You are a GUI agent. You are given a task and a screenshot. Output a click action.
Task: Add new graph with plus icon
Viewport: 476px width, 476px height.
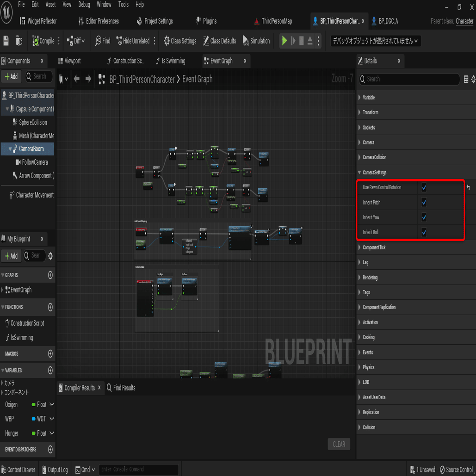click(50, 275)
